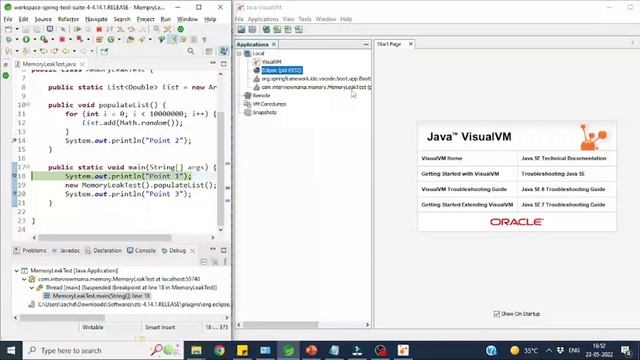This screenshot has height=360, width=640.
Task: Open the Eclipse Run menu
Action: click(x=166, y=19)
